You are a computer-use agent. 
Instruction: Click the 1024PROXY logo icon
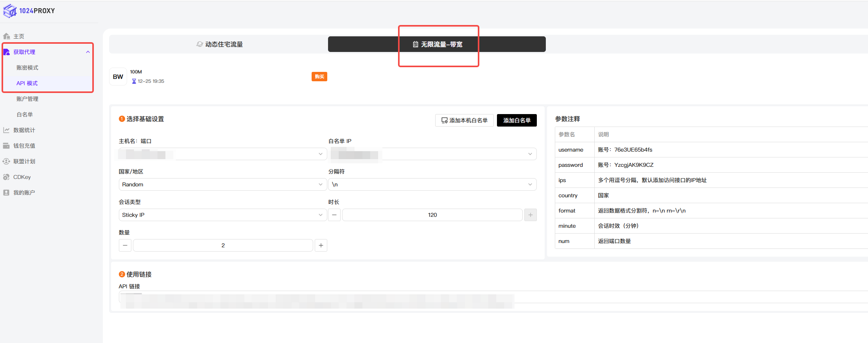[x=10, y=11]
